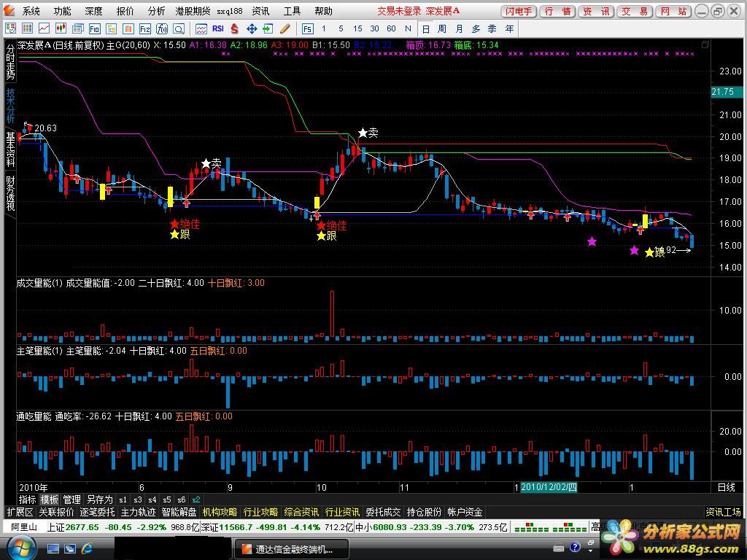
Task: Click the orange document toolbar icon
Action: click(128, 28)
